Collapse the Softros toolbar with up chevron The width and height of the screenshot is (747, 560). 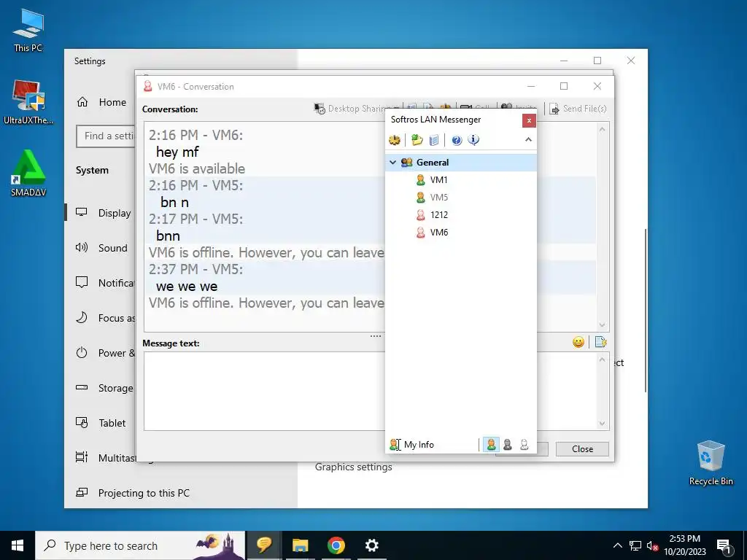tap(528, 139)
